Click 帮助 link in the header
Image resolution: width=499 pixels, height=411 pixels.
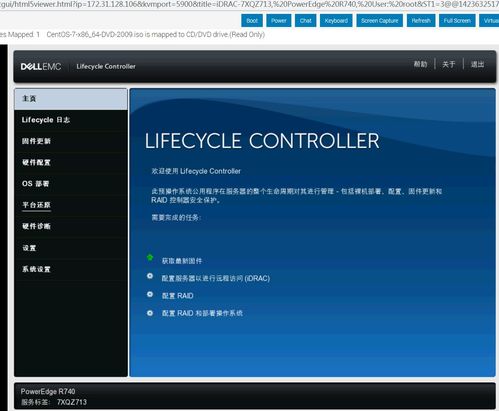[x=420, y=64]
